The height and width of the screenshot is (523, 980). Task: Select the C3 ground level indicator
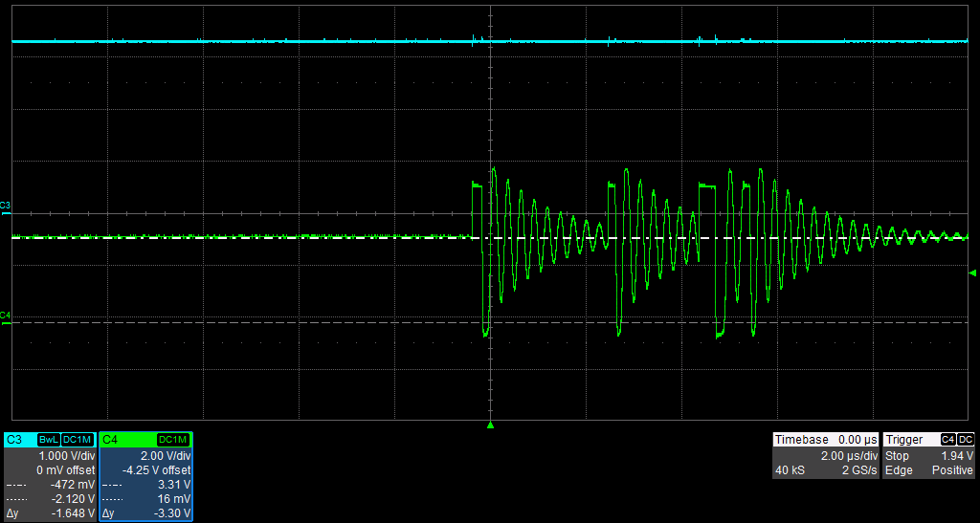coord(5,209)
